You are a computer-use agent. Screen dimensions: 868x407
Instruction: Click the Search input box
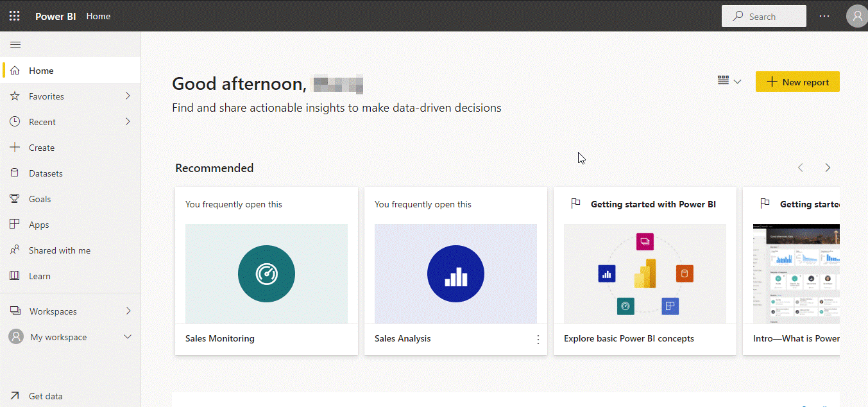click(763, 17)
